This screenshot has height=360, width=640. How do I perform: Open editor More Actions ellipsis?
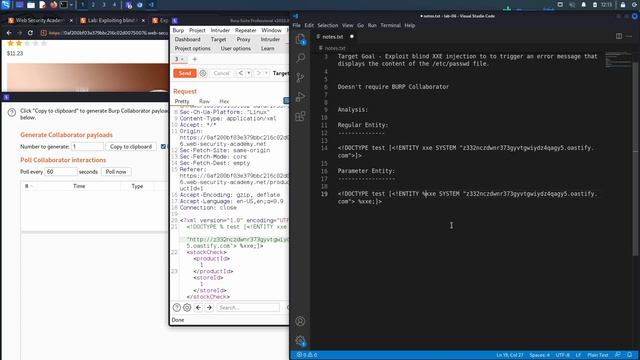pos(629,36)
